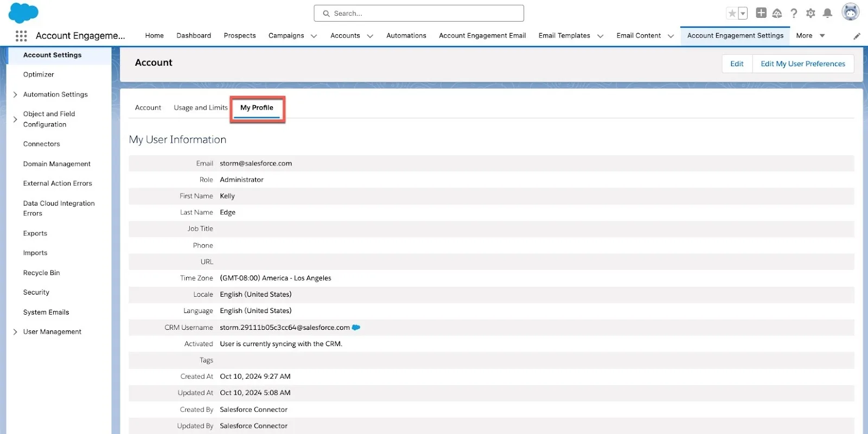Open Optimizer in the sidebar

click(39, 75)
